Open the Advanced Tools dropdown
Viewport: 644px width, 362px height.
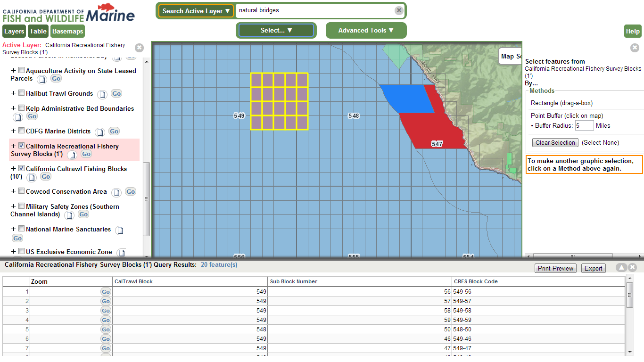click(x=366, y=30)
